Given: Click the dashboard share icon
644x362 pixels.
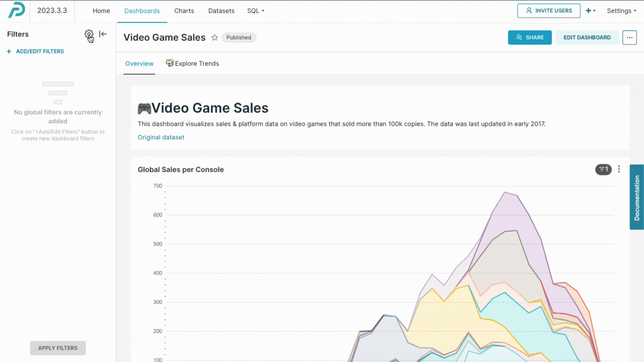Looking at the screenshot, I should point(530,37).
